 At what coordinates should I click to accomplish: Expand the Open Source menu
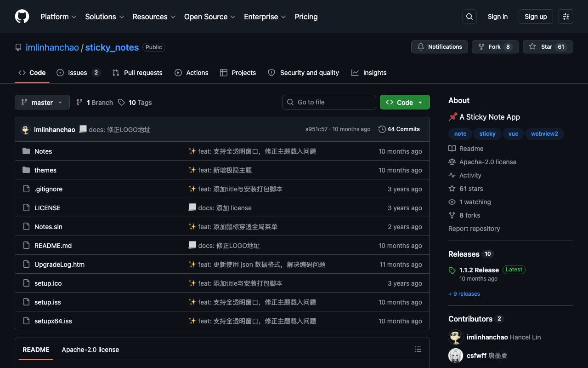(210, 17)
